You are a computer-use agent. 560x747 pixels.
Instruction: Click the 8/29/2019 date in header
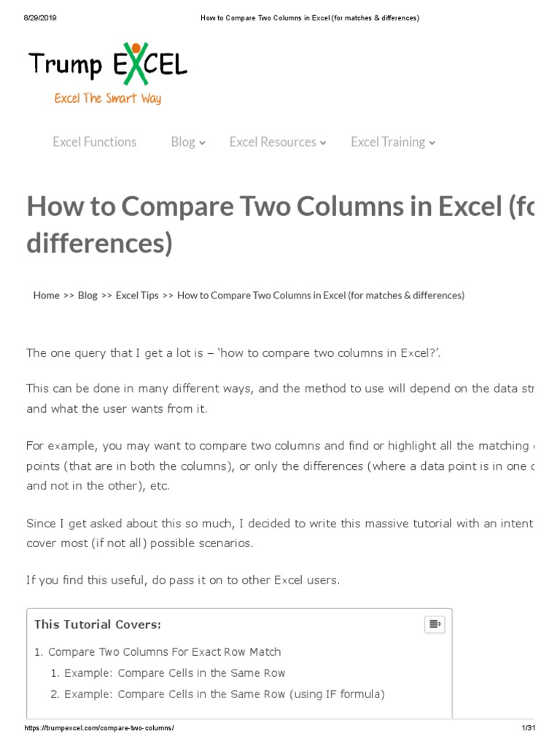click(40, 18)
